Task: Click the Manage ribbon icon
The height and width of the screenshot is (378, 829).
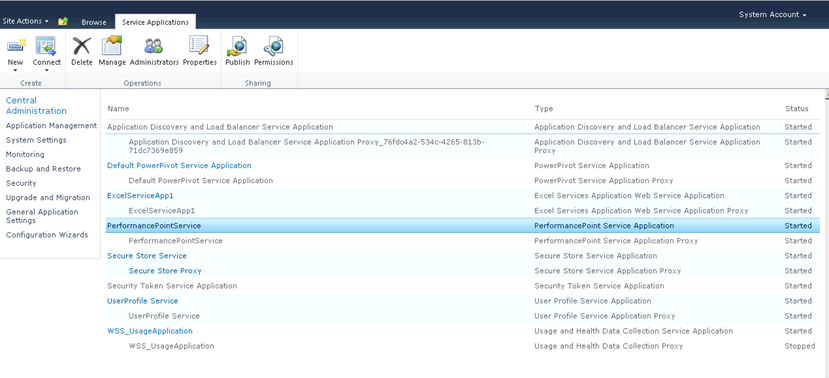Action: click(112, 46)
